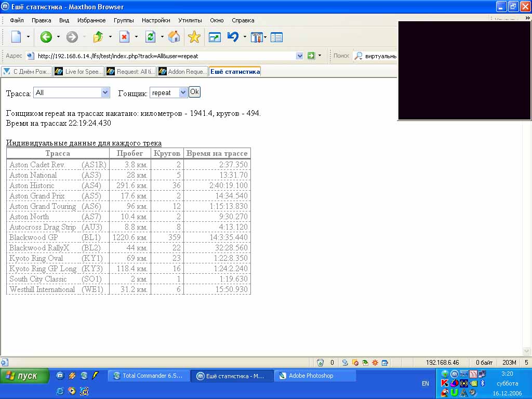Click the full screen window icon
532x399 pixels.
coord(215,37)
